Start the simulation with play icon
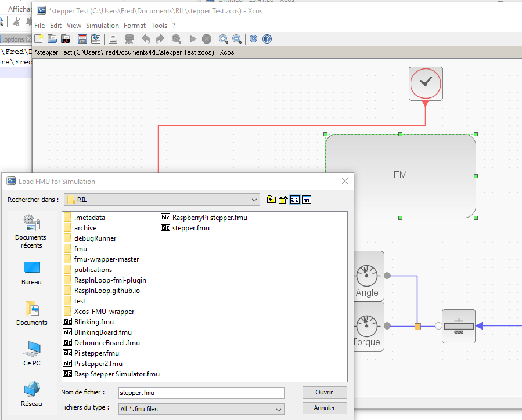The width and height of the screenshot is (522, 420). tap(193, 39)
